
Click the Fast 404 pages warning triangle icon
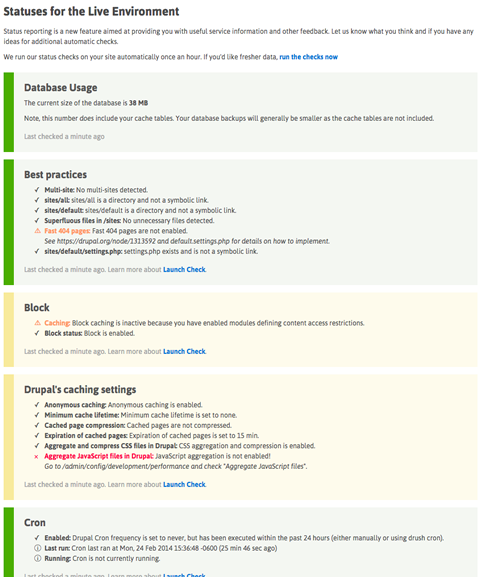tap(38, 231)
